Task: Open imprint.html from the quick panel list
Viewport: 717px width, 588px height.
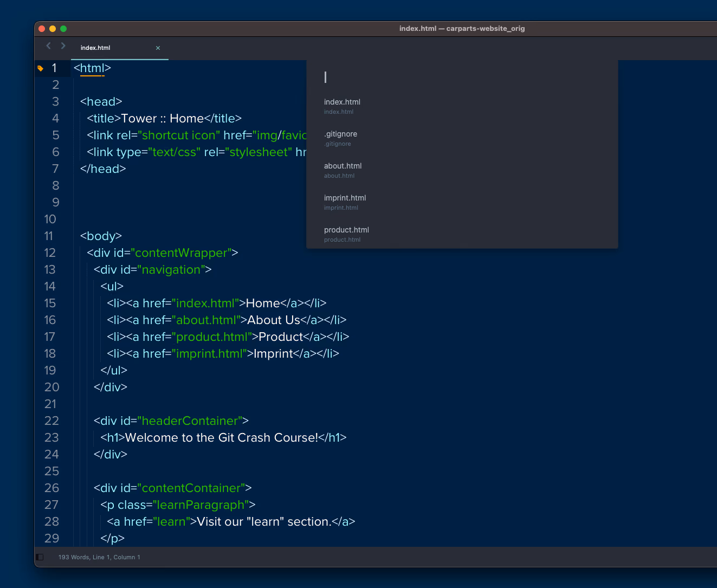Action: (462, 202)
